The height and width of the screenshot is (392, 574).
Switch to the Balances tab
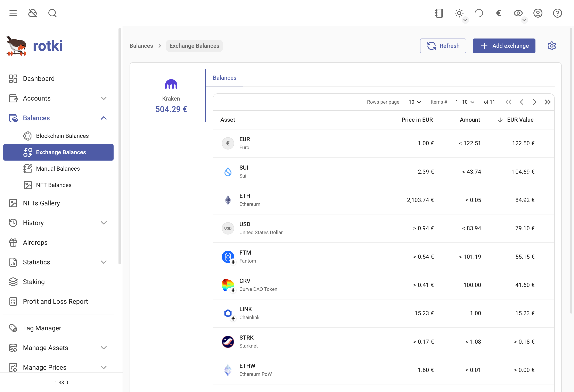pos(224,78)
